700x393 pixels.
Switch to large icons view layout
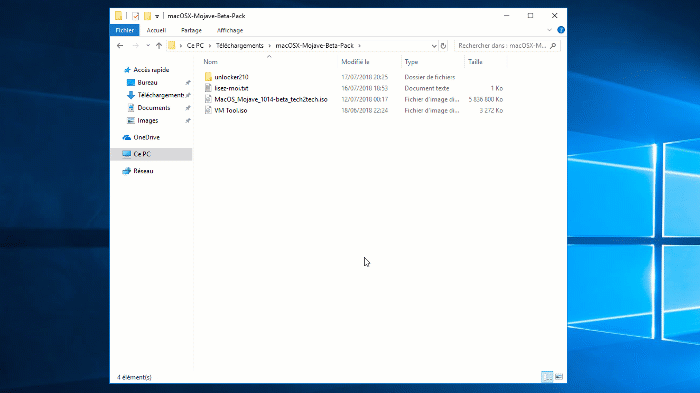[558, 377]
